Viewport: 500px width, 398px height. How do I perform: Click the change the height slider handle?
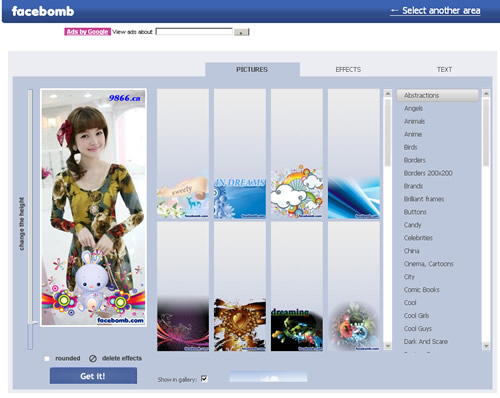32,323
